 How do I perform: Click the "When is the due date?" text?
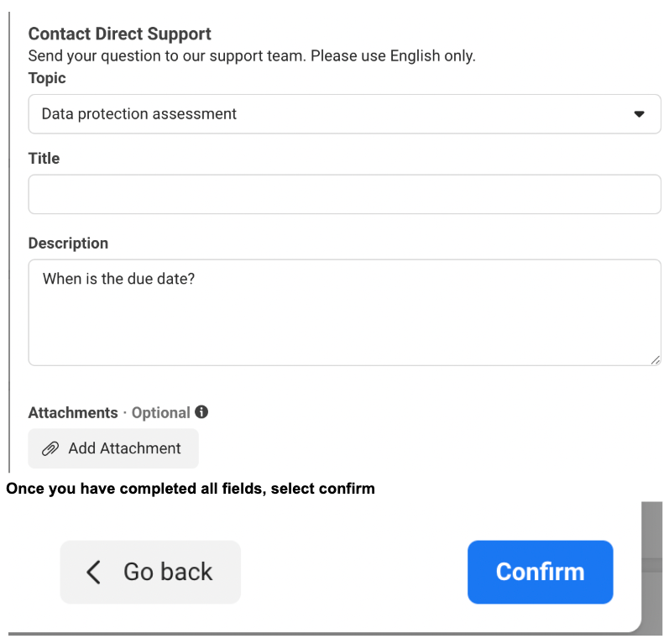click(118, 279)
